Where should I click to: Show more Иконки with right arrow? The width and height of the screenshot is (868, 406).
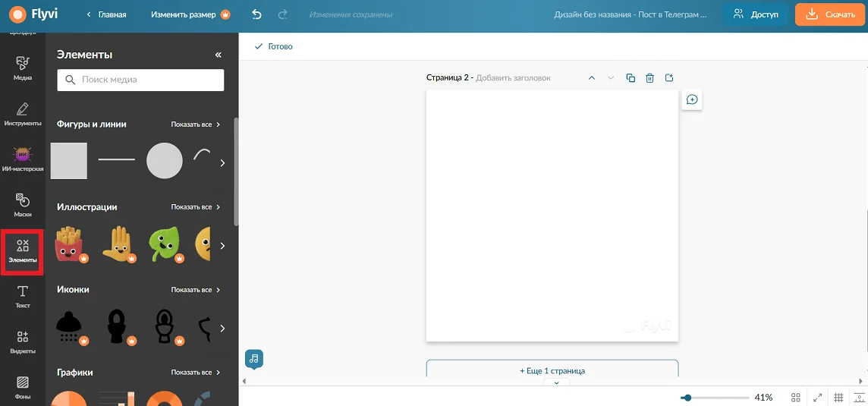222,329
